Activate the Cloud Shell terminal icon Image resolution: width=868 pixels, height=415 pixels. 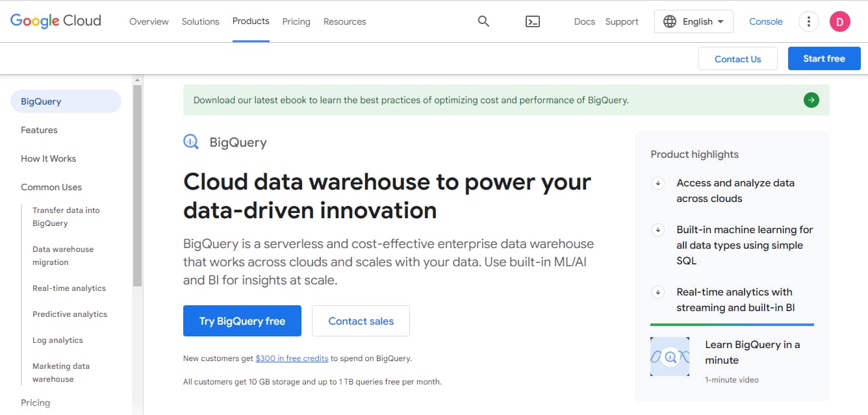pyautogui.click(x=533, y=21)
